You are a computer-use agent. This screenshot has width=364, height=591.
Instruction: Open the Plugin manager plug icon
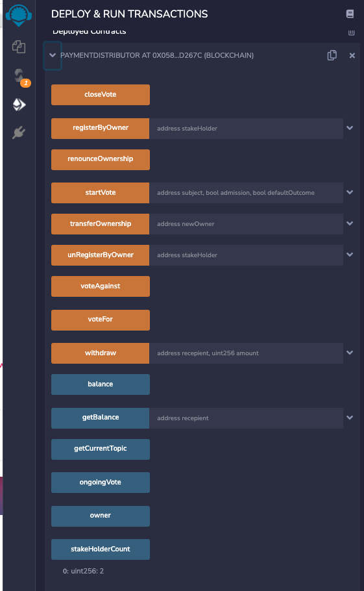coord(19,132)
